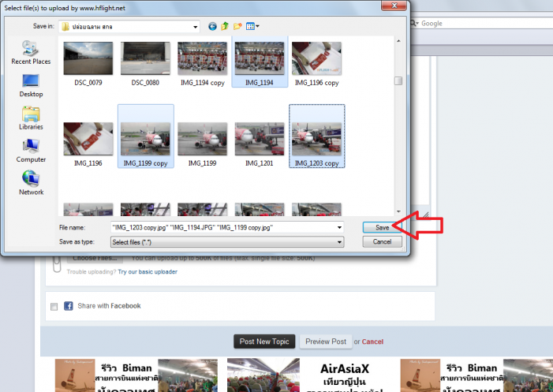Click the Back navigation arrow icon
The width and height of the screenshot is (553, 392).
click(212, 26)
